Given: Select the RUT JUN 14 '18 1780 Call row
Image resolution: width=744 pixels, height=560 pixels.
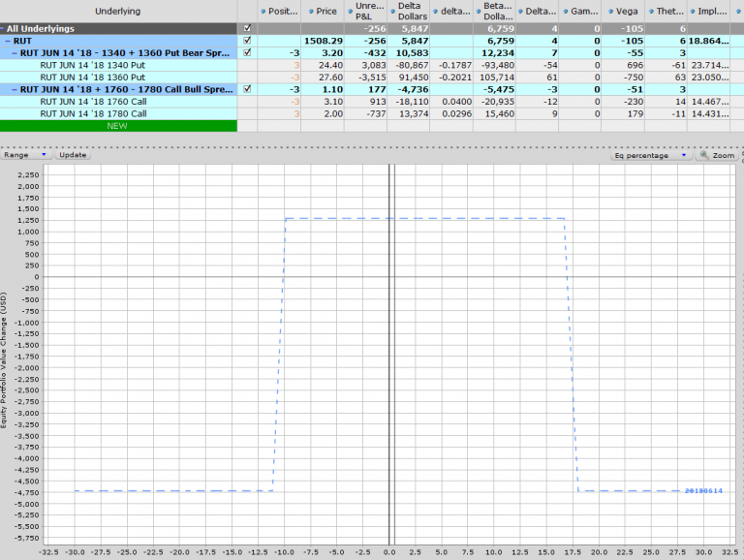Looking at the screenshot, I should (x=93, y=113).
